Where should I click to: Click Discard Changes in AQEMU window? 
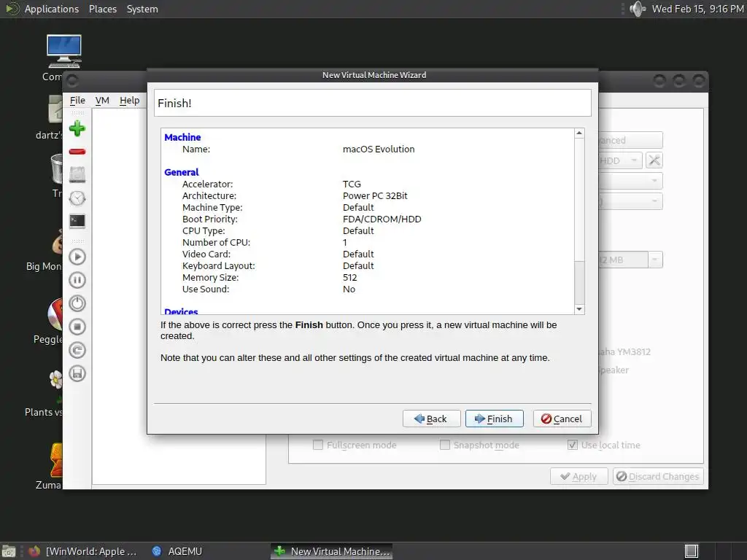tap(658, 476)
